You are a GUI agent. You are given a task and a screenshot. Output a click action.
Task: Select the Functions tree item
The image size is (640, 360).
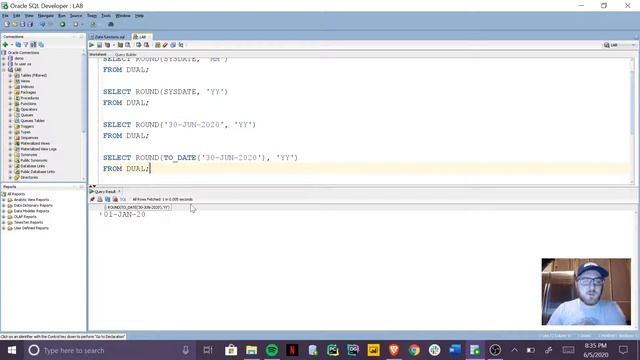point(28,104)
